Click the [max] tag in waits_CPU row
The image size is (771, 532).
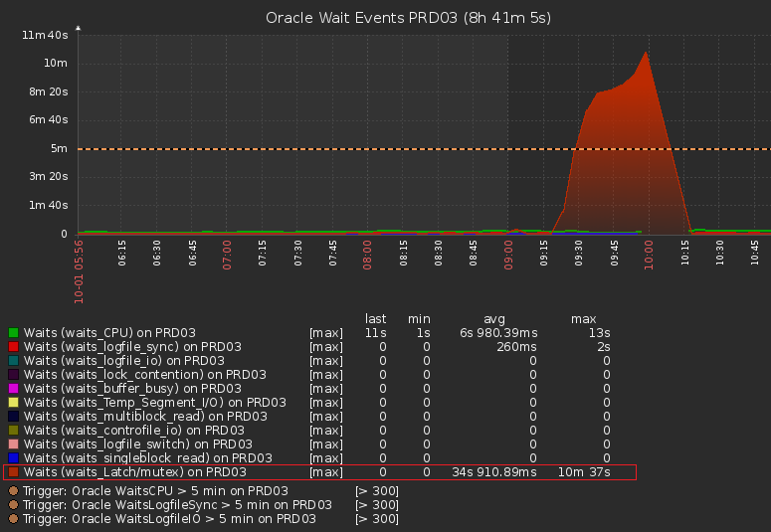pyautogui.click(x=326, y=333)
